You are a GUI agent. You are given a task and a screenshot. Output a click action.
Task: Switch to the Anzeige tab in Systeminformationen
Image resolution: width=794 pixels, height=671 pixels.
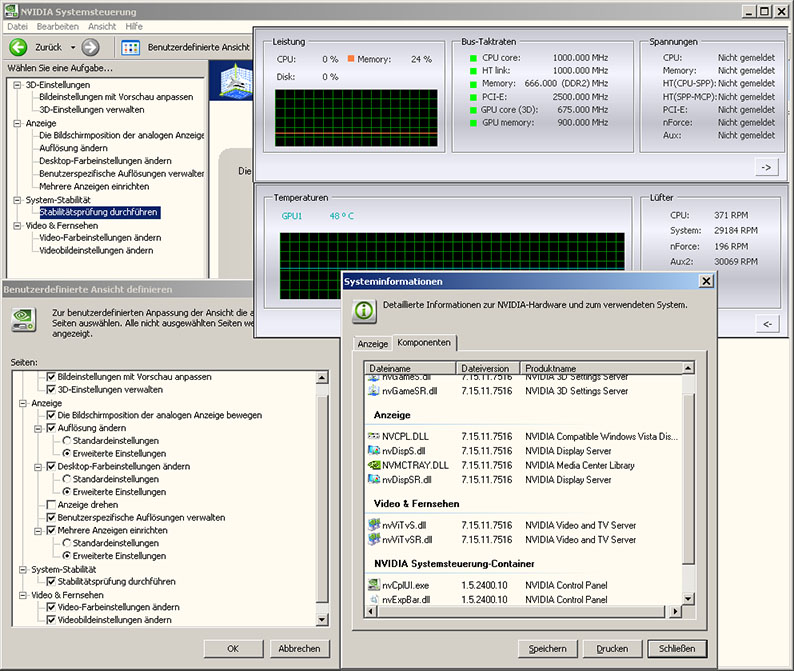click(373, 343)
